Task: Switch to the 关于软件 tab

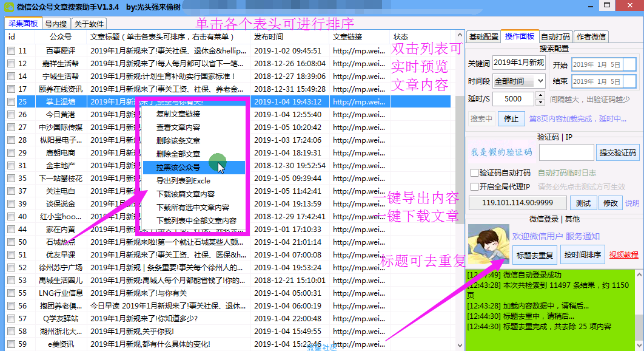Action: click(x=89, y=24)
